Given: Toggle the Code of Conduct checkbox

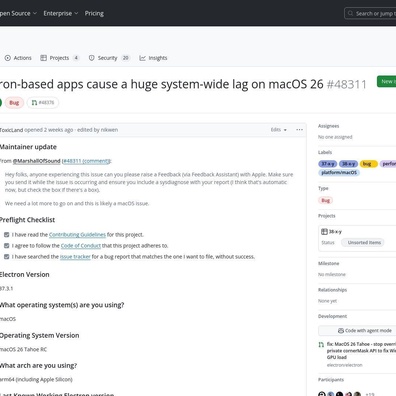Looking at the screenshot, I should click(x=6, y=246).
